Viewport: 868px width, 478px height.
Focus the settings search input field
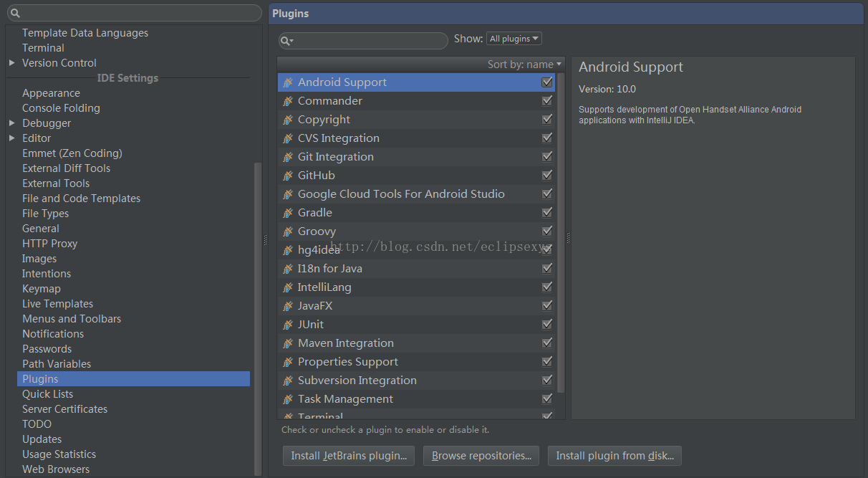[133, 13]
